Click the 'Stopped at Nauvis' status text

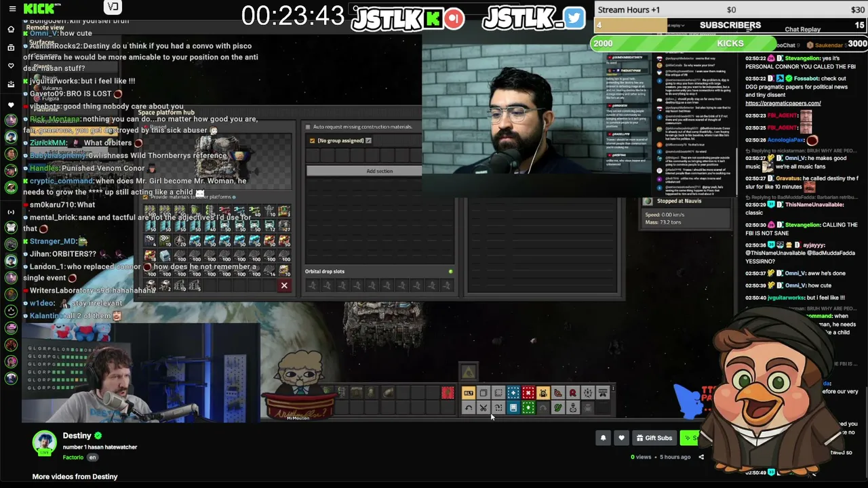pyautogui.click(x=679, y=201)
